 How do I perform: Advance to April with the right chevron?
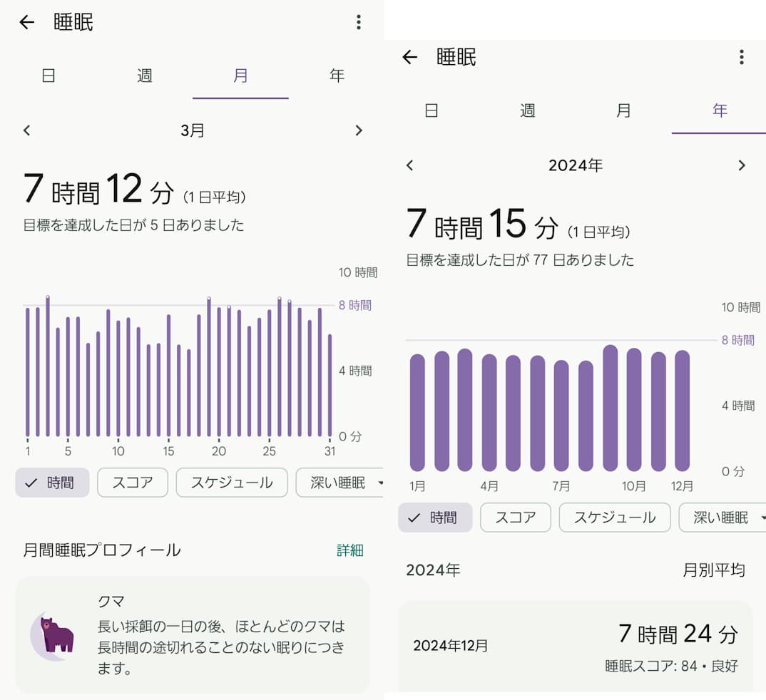tap(359, 130)
